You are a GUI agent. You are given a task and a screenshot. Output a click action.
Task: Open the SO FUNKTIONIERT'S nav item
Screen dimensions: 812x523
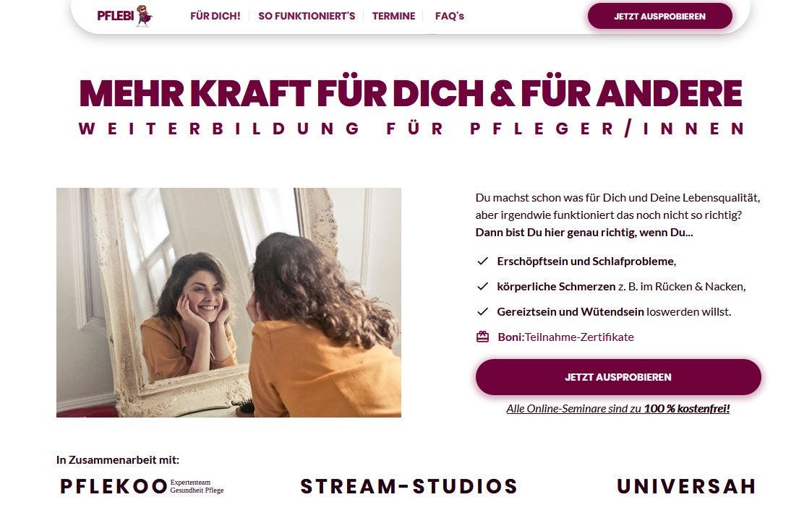[x=307, y=16]
